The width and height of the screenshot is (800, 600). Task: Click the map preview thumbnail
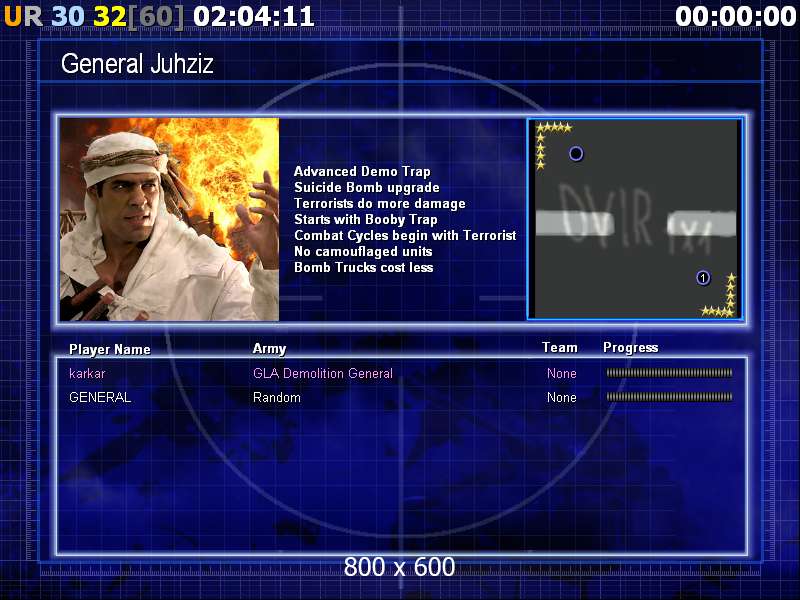pyautogui.click(x=635, y=219)
